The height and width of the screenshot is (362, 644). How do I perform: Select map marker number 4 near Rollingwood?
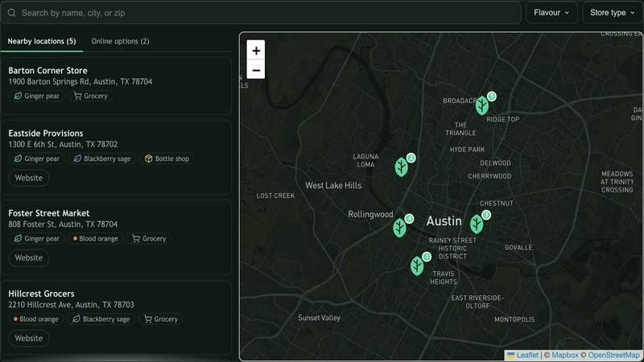tap(399, 228)
